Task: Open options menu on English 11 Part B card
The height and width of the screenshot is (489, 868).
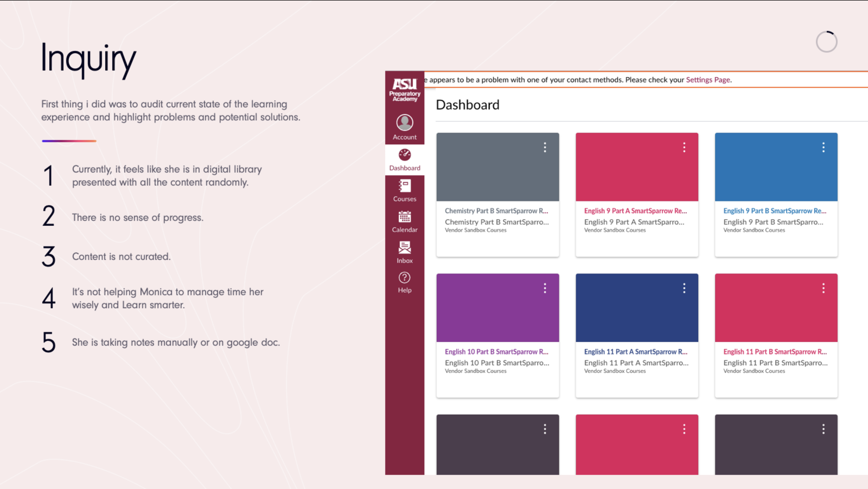Action: (x=823, y=288)
